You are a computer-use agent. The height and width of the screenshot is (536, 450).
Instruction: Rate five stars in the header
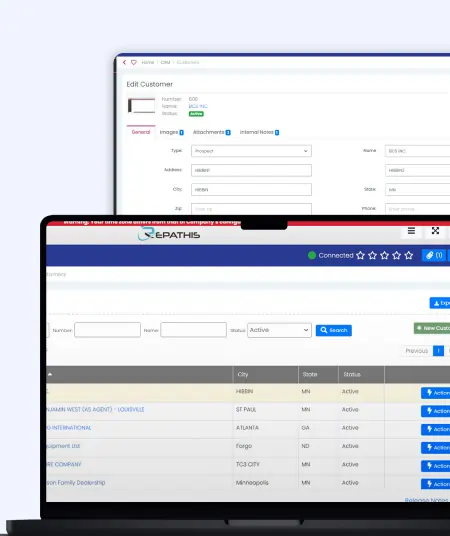[x=409, y=255]
